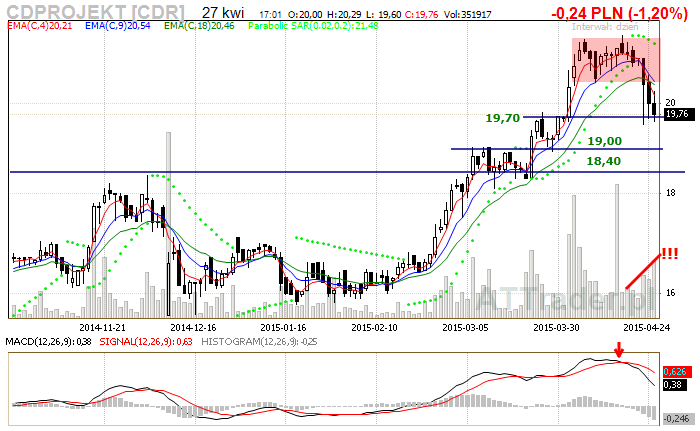This screenshot has width=700, height=431.
Task: Click the date axis label 2015-02-10
Action: tap(375, 327)
